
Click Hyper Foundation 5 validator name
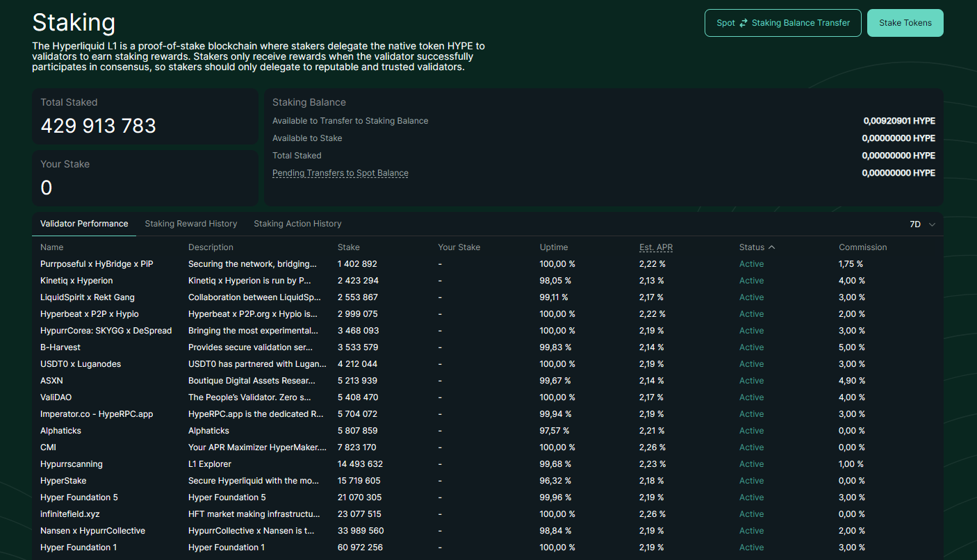pyautogui.click(x=79, y=497)
